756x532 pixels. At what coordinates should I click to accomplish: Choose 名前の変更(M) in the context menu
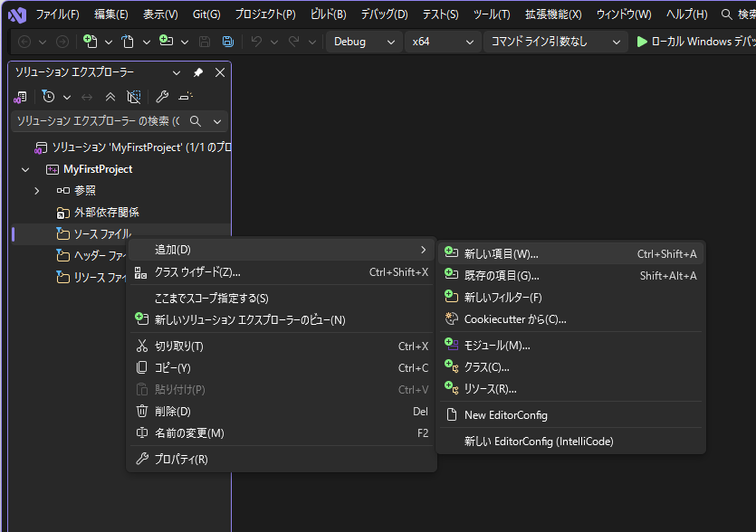click(x=282, y=433)
